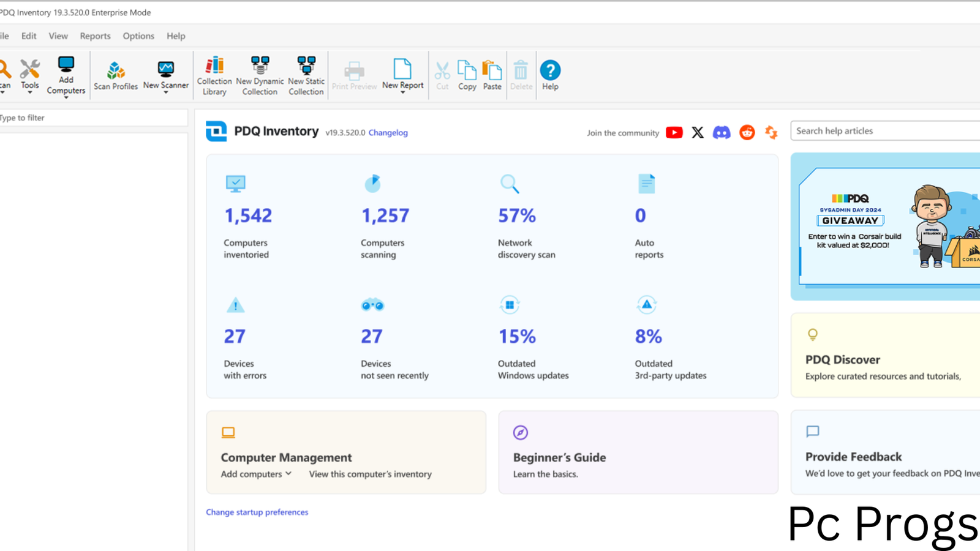
Task: Open the Edit menu
Action: (x=29, y=36)
